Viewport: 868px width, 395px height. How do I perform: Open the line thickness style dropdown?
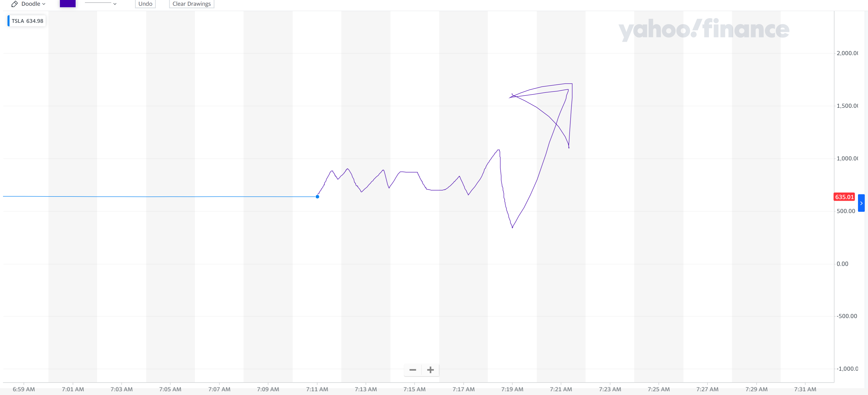pyautogui.click(x=101, y=4)
